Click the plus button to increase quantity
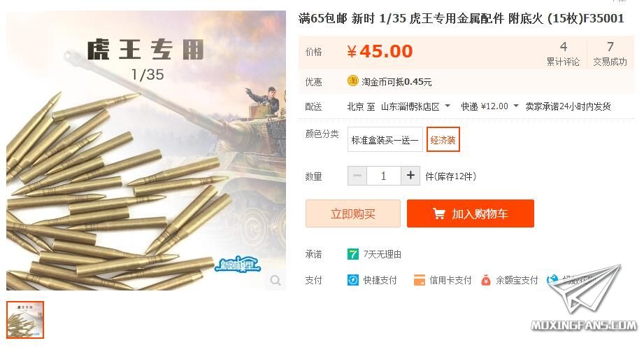Image resolution: width=644 pixels, height=350 pixels. (410, 176)
